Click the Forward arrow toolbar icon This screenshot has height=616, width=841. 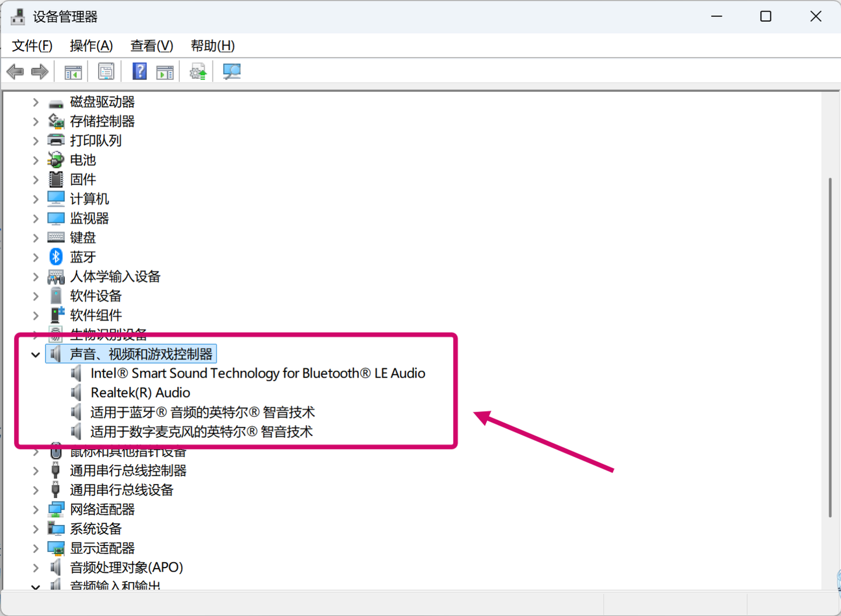pyautogui.click(x=40, y=72)
